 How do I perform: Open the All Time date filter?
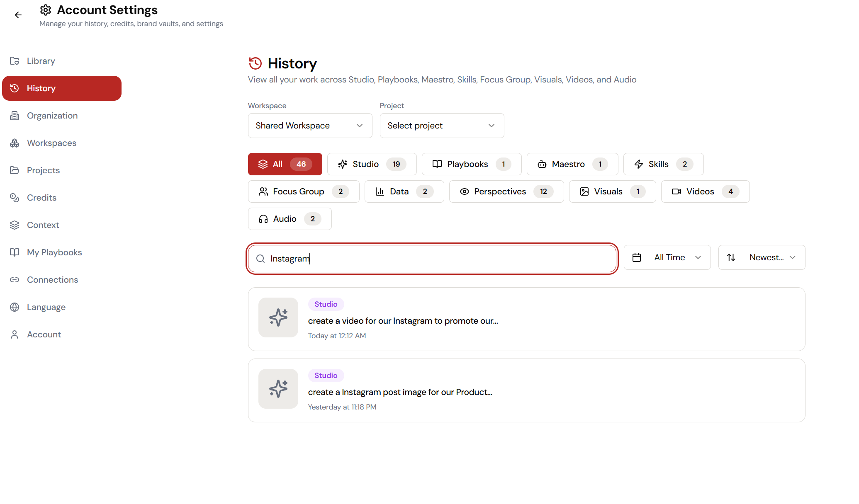(667, 257)
